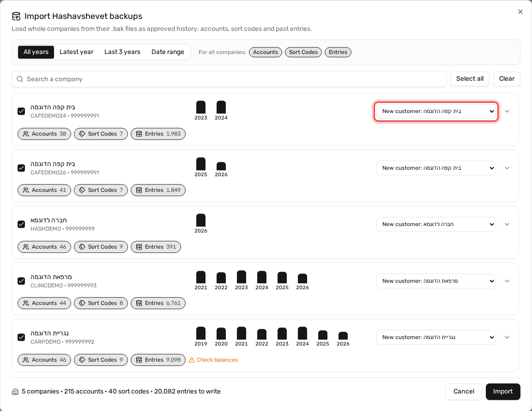The image size is (532, 411).
Task: Click the Check balances warning icon
Action: pyautogui.click(x=192, y=360)
